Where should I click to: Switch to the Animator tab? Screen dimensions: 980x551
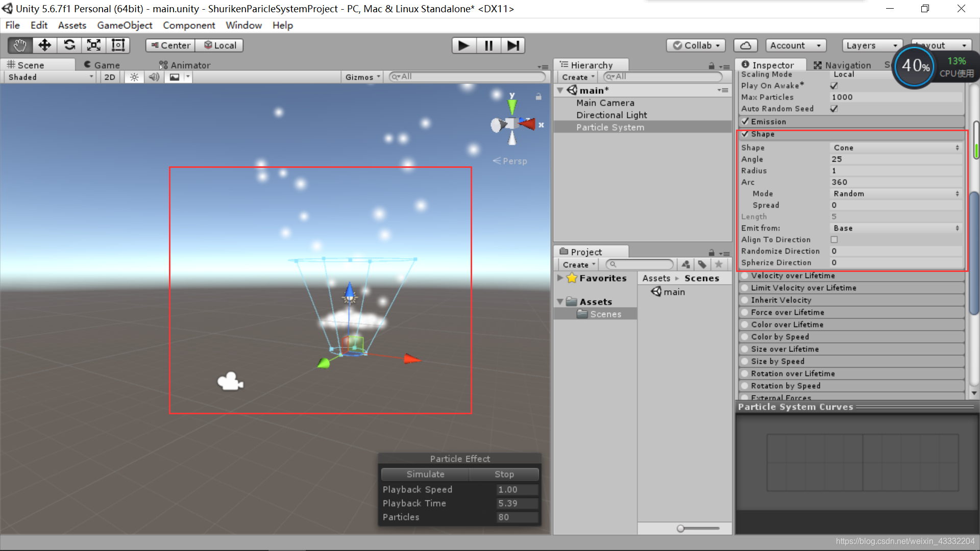[185, 65]
